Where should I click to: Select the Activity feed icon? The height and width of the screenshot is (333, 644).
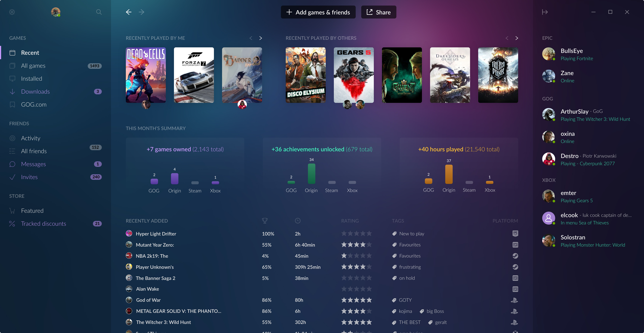pyautogui.click(x=12, y=138)
